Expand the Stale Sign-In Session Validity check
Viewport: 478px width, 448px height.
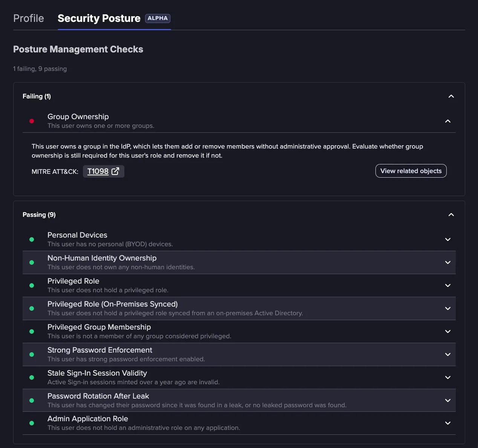448,377
